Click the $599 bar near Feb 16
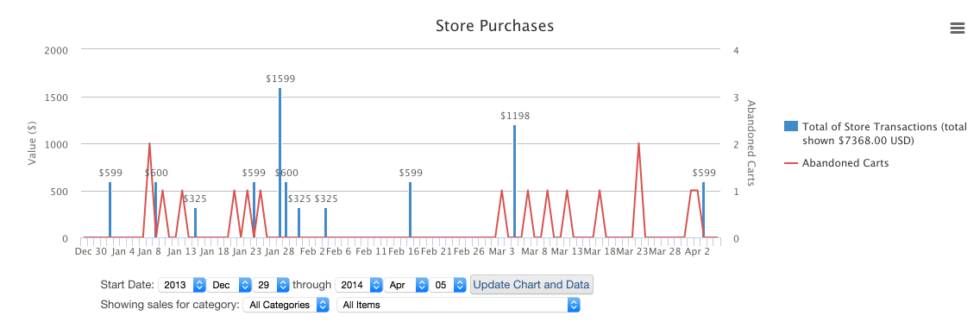 pos(410,210)
